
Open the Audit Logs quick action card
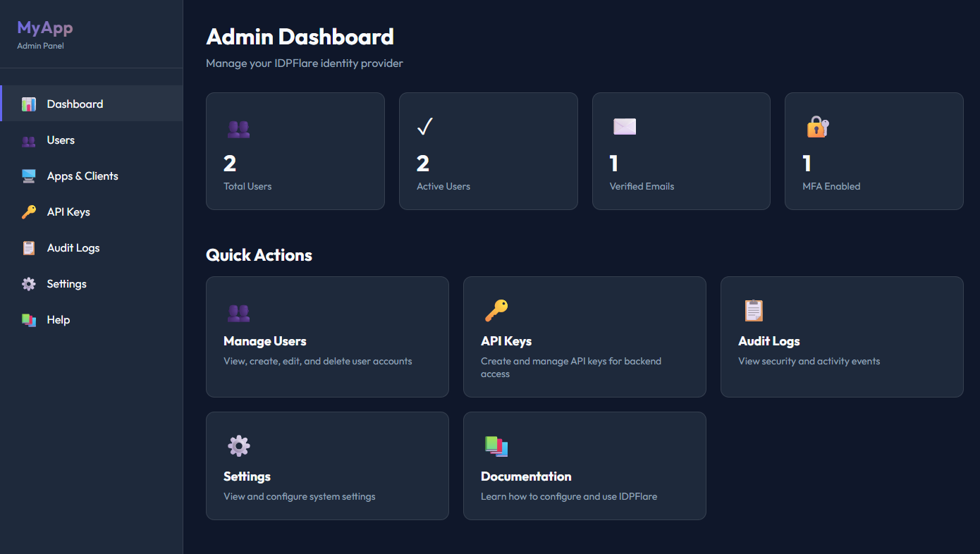(x=841, y=336)
